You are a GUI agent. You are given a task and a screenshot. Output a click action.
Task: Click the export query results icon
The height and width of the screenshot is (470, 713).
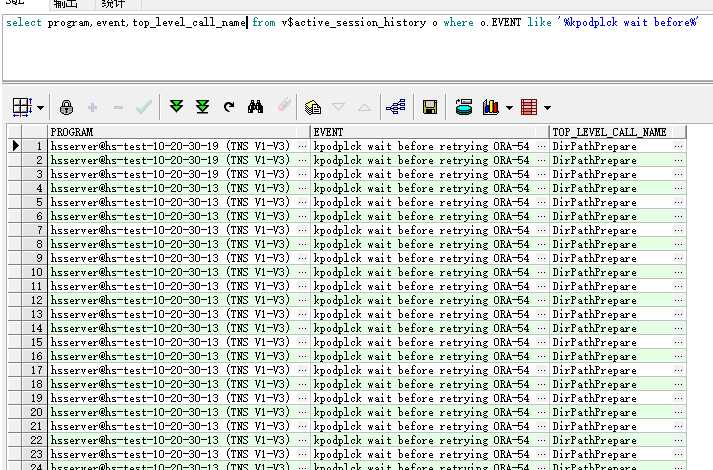313,108
